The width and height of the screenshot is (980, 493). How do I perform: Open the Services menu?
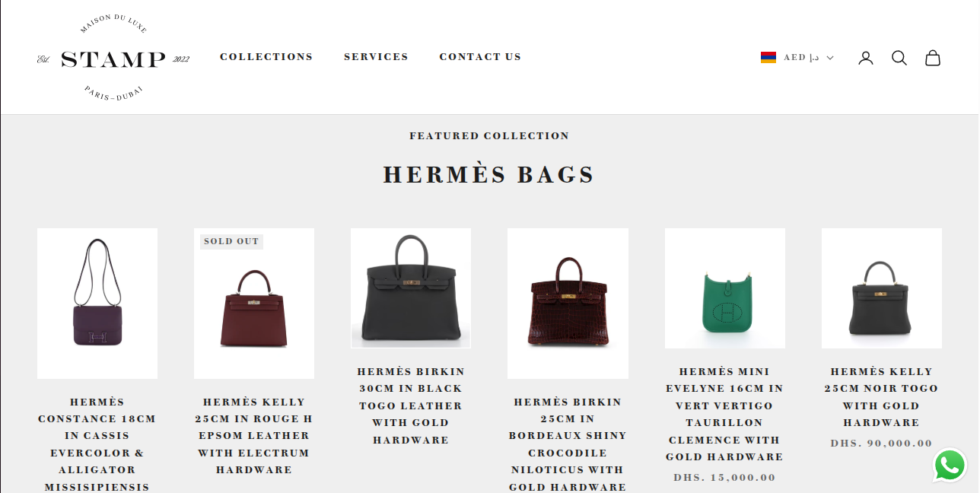pos(376,57)
